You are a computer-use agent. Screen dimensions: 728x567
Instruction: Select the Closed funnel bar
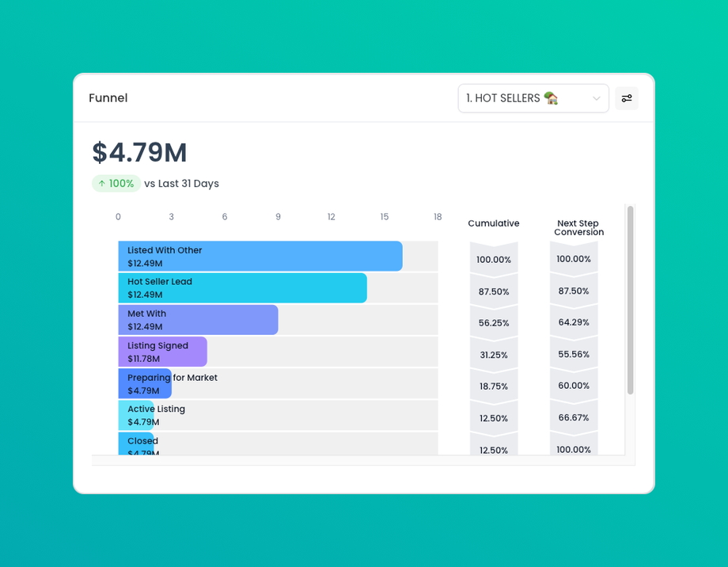coord(136,443)
